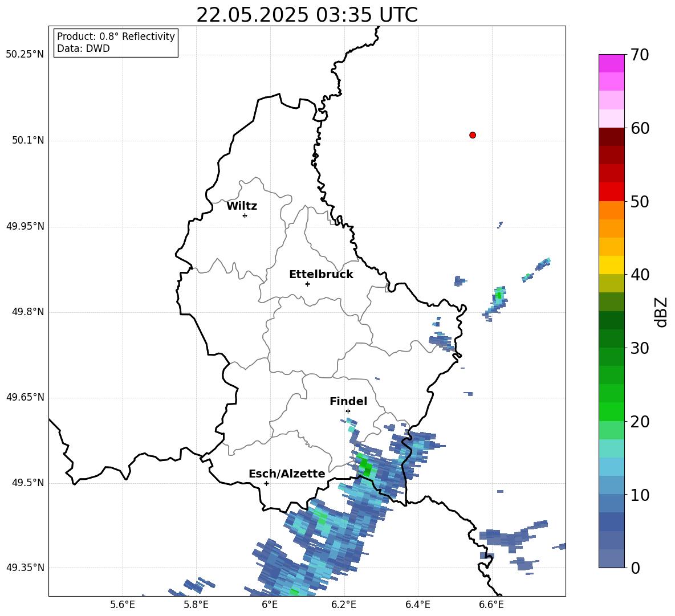The height and width of the screenshot is (616, 675).
Task: Click the colorbar value 60
Action: pos(640,128)
